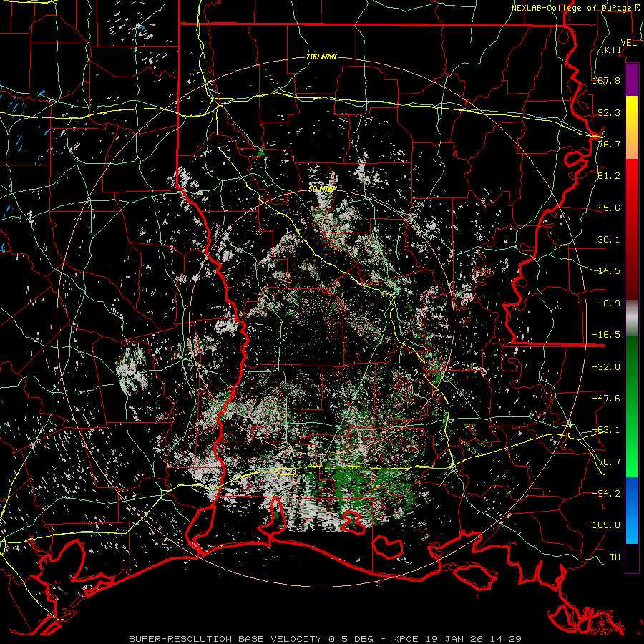Pick the gray near-zero color bar segment
The image size is (644, 644).
click(x=632, y=318)
